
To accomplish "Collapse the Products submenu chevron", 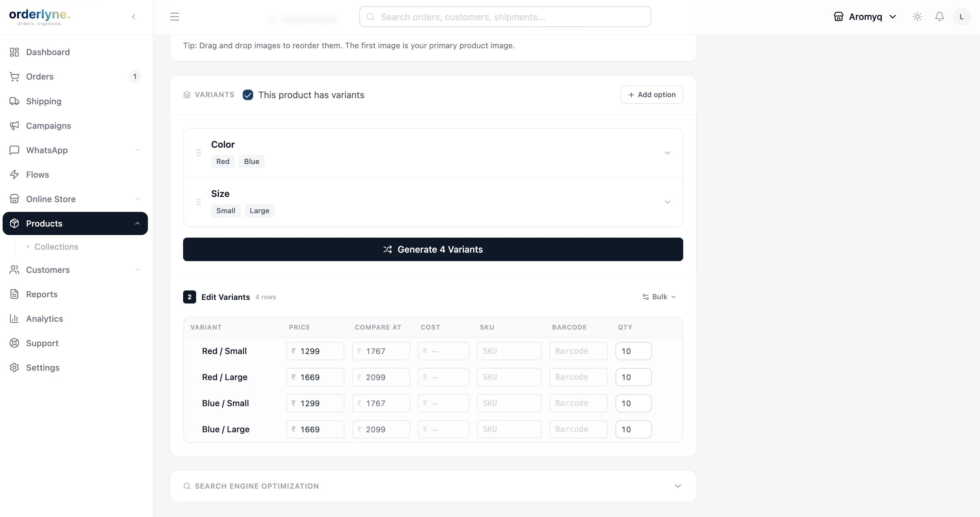I will click(137, 224).
